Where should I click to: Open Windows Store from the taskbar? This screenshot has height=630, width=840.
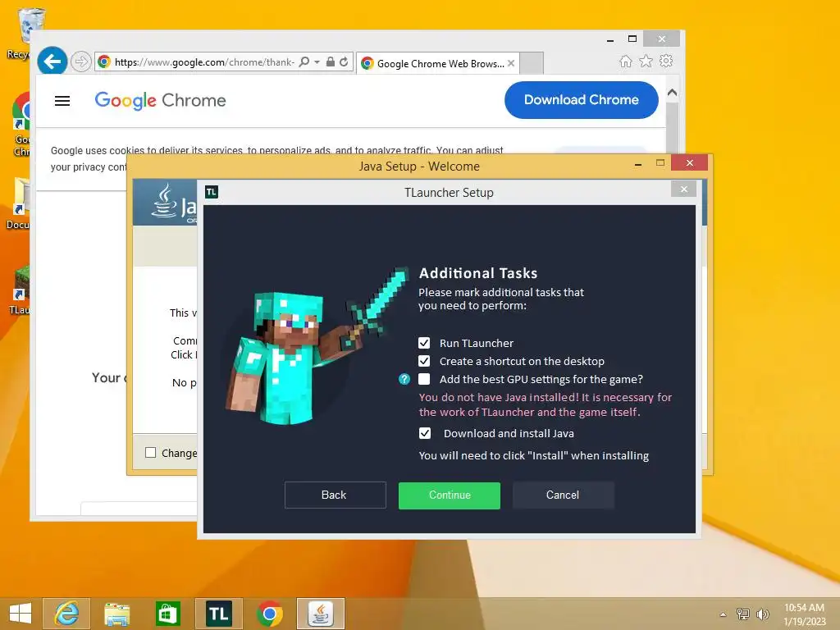pos(167,614)
